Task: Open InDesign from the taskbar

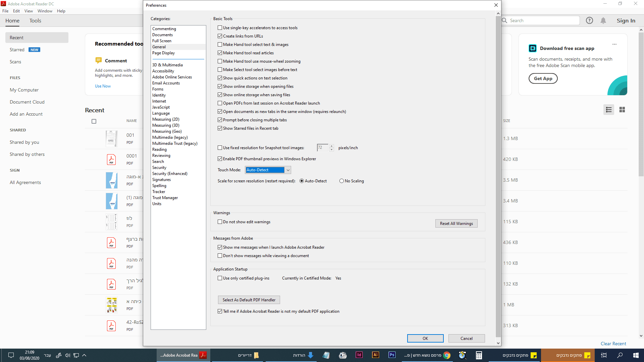Action: [359, 355]
